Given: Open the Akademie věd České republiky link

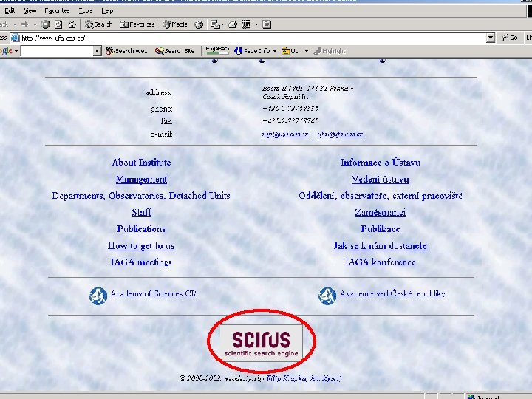Looking at the screenshot, I should coord(392,294).
